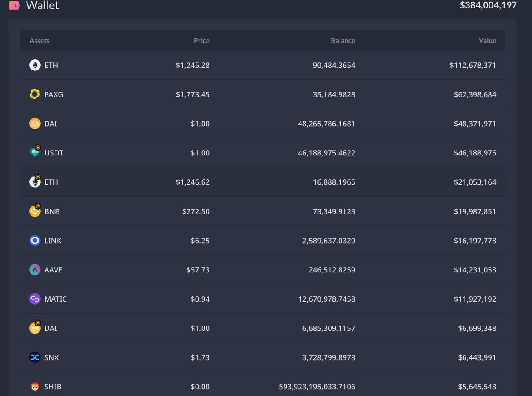532x396 pixels.
Task: Click PAXG balance 35,184.9828
Action: [334, 94]
